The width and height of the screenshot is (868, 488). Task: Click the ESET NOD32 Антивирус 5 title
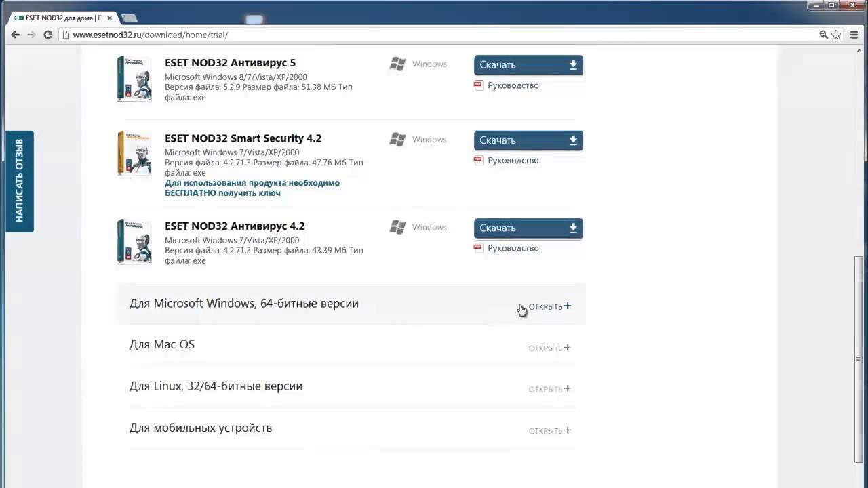230,63
